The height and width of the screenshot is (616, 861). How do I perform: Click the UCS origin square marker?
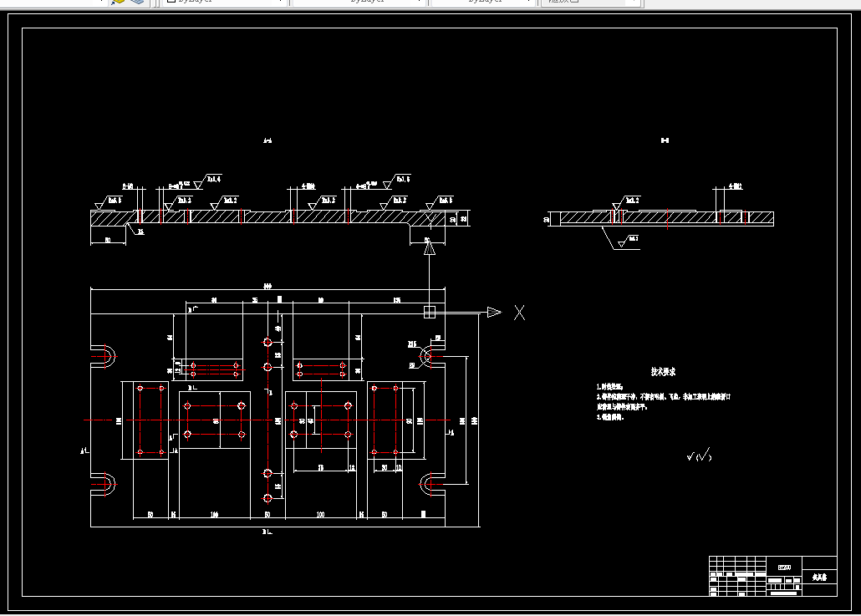[430, 313]
